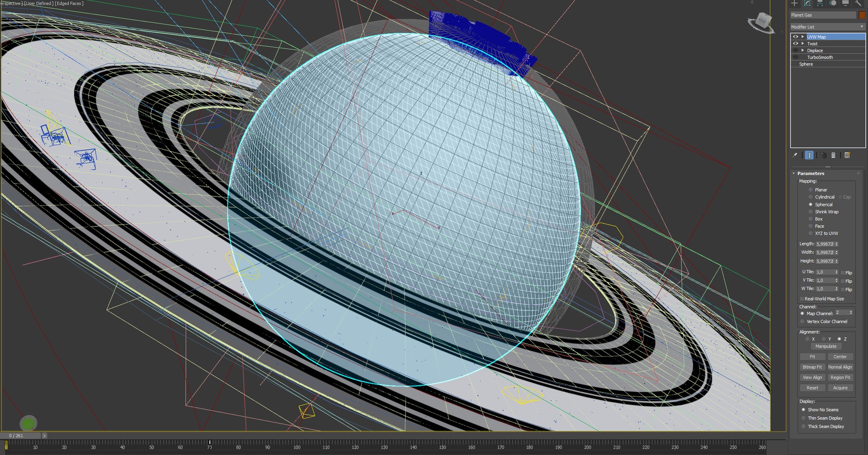Enable the TurboSmooth modifier eye
This screenshot has height=455, width=868.
tap(796, 57)
